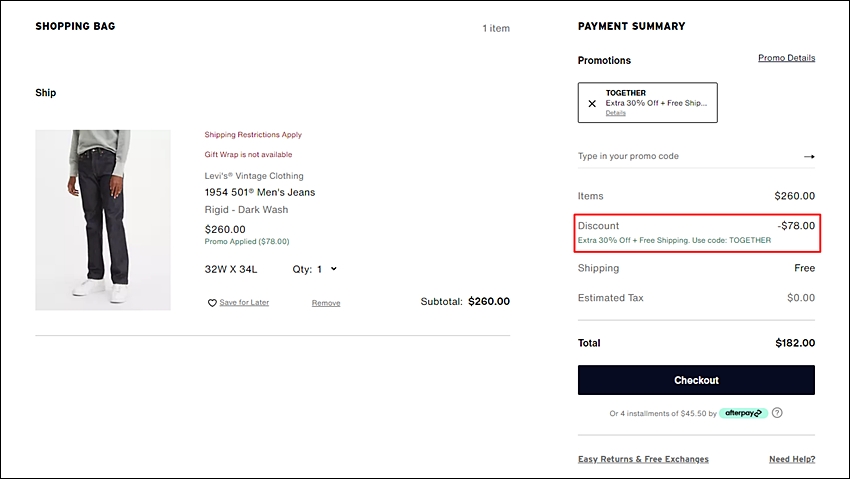View Details link under TOGETHER promo
This screenshot has height=479, width=850.
(x=615, y=113)
